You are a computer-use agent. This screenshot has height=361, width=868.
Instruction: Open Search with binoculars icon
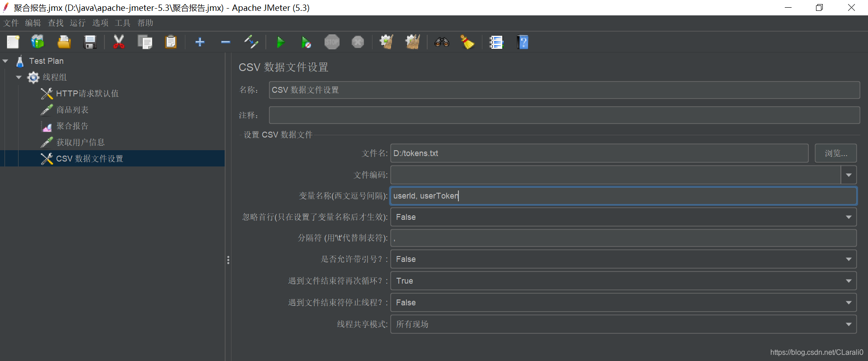tap(442, 42)
